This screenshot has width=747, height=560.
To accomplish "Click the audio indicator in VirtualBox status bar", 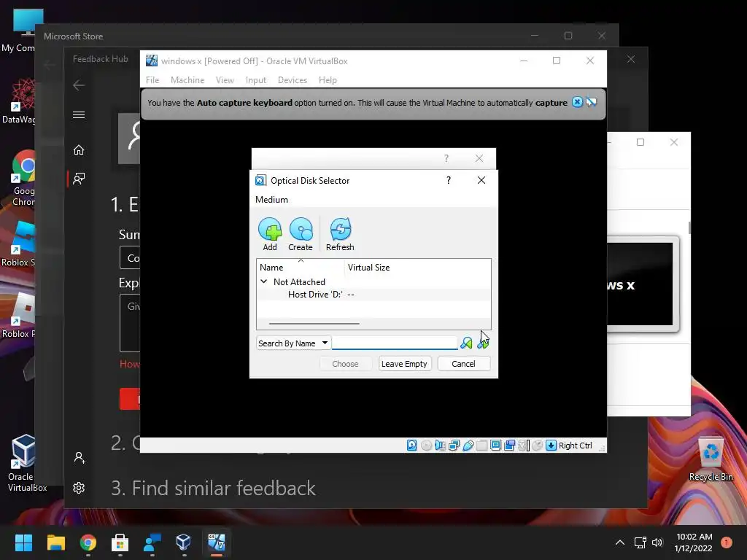I will [x=440, y=446].
